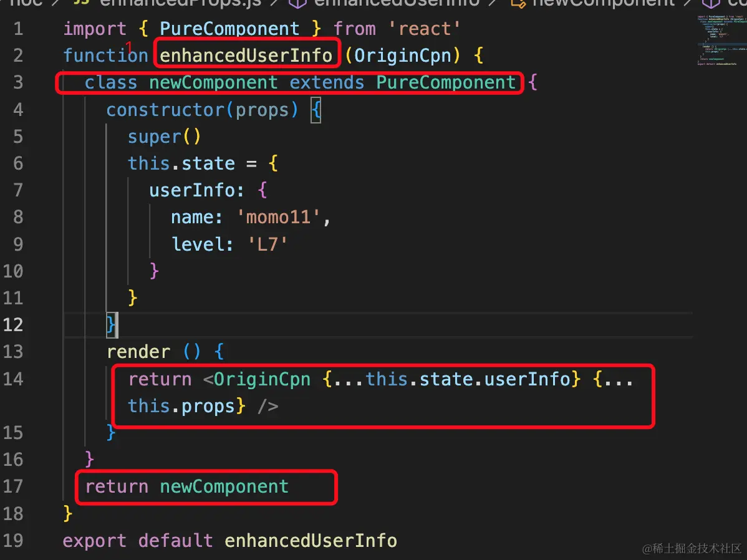Image resolution: width=747 pixels, height=560 pixels.
Task: Click the opening brace after constructor(props)
Action: point(316,110)
